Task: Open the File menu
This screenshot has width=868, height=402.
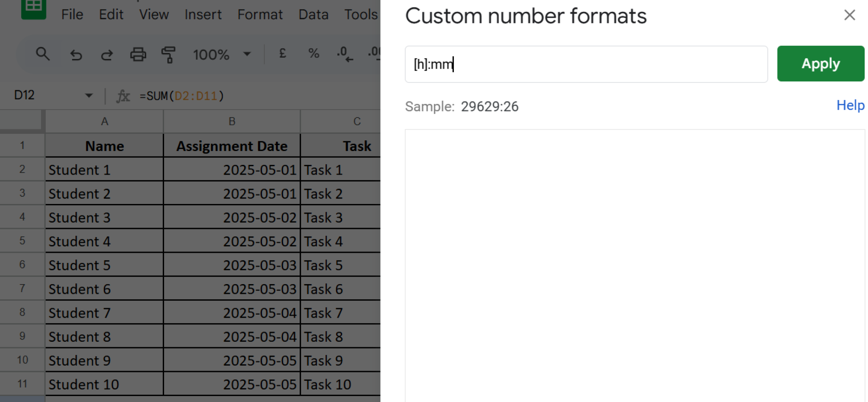Action: (72, 15)
